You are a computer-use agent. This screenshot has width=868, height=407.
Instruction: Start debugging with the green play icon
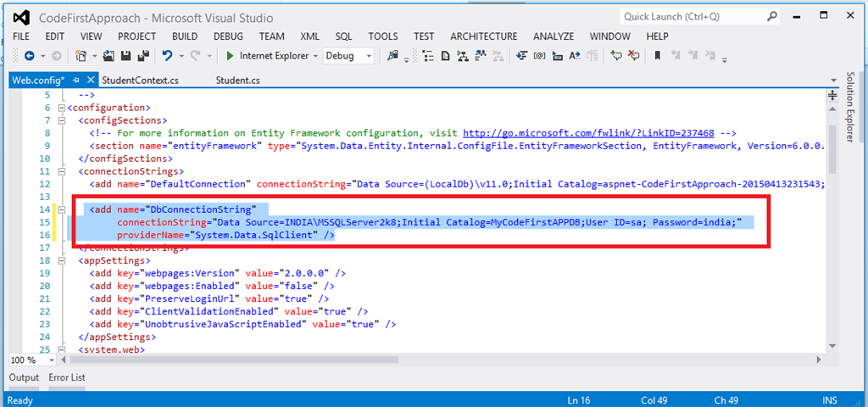(x=230, y=56)
